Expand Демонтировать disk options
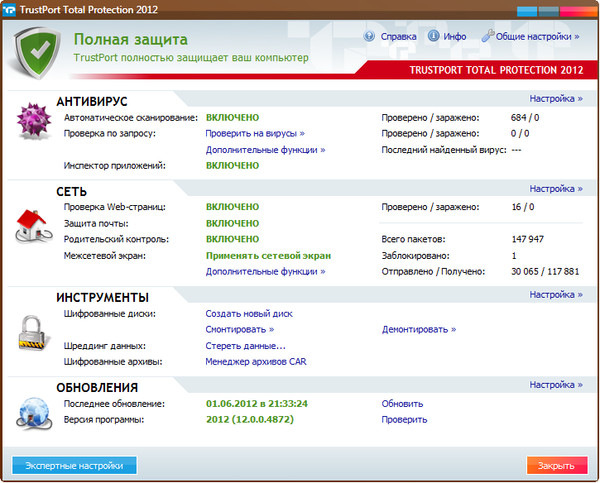Viewport: 600px width, 483px height. pyautogui.click(x=419, y=330)
